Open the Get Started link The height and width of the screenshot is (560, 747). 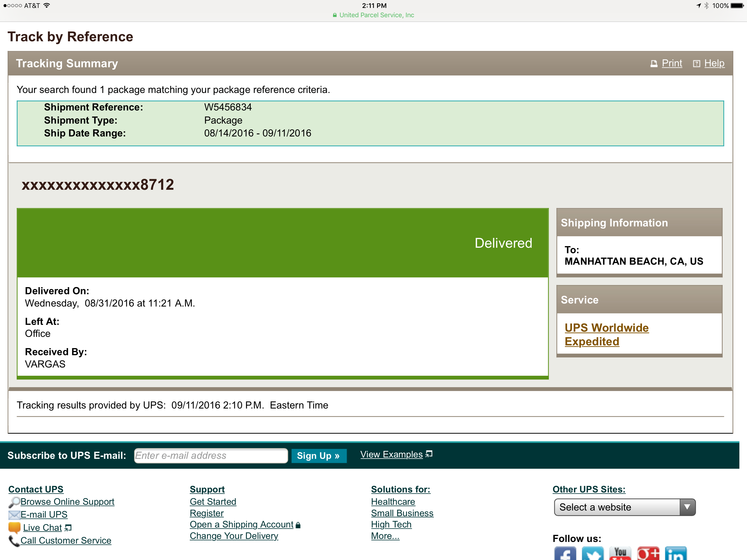click(213, 501)
